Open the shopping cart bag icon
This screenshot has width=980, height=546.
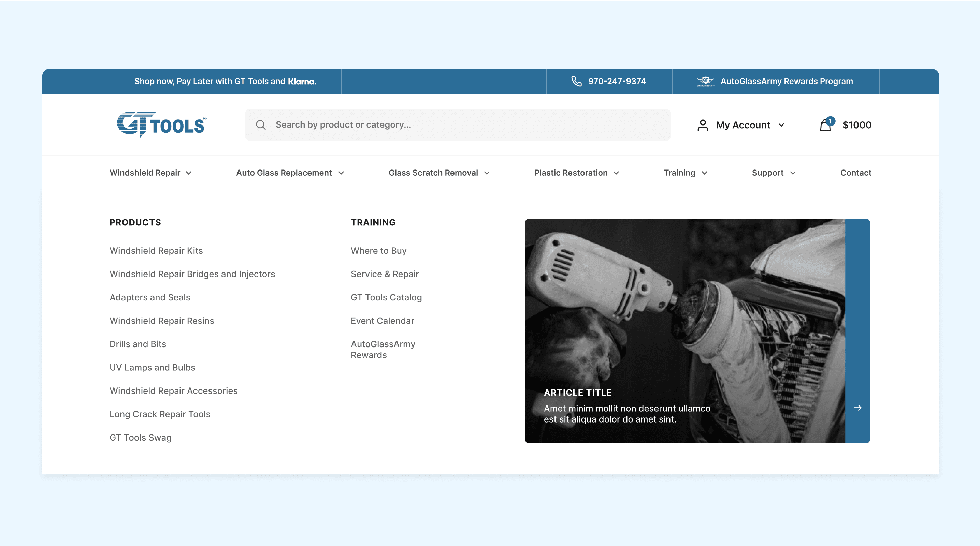825,125
